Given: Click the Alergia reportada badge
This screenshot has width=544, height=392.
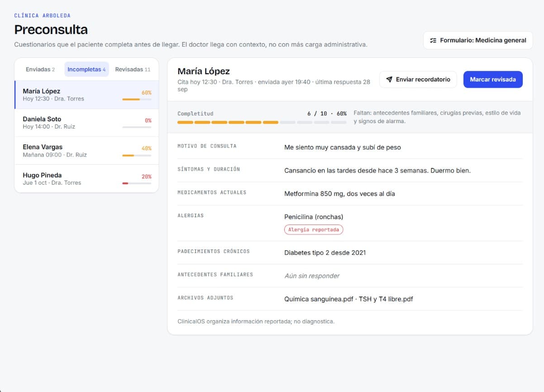Looking at the screenshot, I should pos(314,229).
